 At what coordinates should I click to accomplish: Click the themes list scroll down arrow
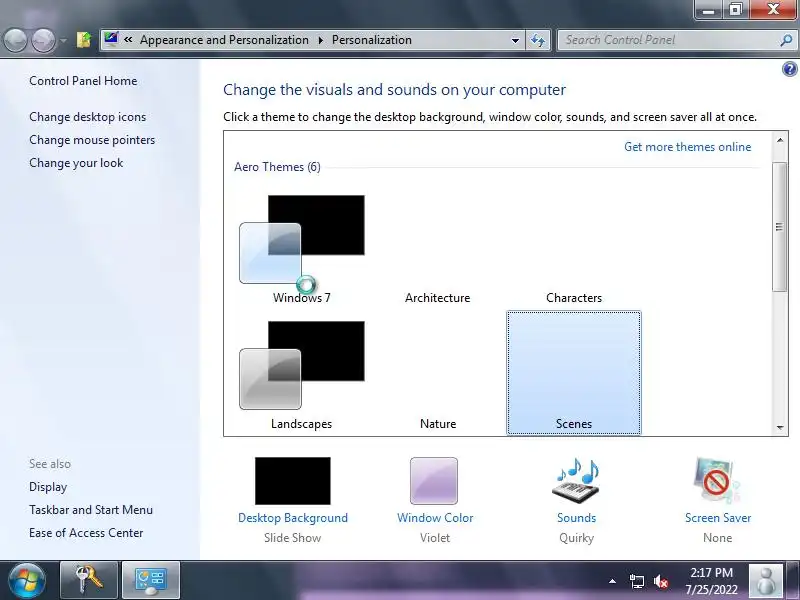(780, 428)
